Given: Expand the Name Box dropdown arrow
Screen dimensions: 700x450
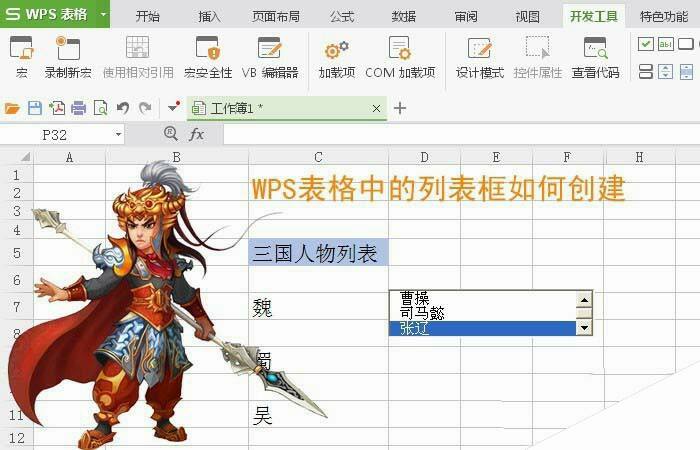Looking at the screenshot, I should pyautogui.click(x=118, y=134).
